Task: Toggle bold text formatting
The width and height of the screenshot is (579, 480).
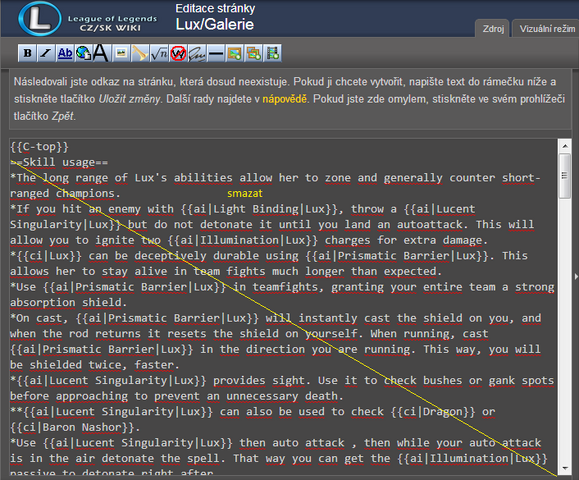Action: [x=27, y=53]
